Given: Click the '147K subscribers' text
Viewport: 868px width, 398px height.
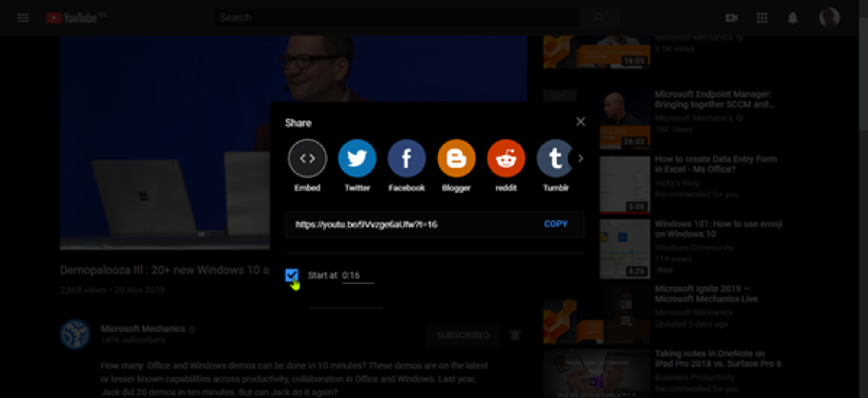Looking at the screenshot, I should [133, 340].
